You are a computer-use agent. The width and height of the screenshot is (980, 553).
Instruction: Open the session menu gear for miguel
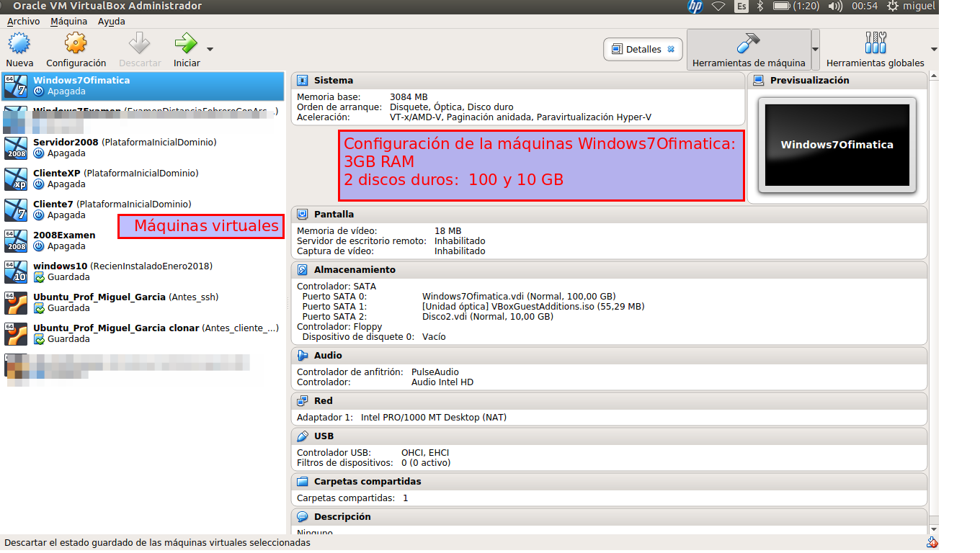(x=893, y=6)
